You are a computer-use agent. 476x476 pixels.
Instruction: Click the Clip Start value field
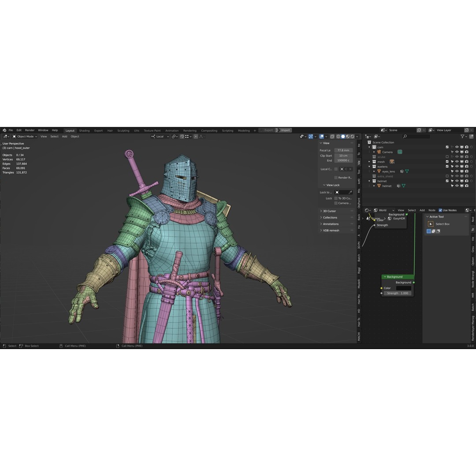pos(343,156)
